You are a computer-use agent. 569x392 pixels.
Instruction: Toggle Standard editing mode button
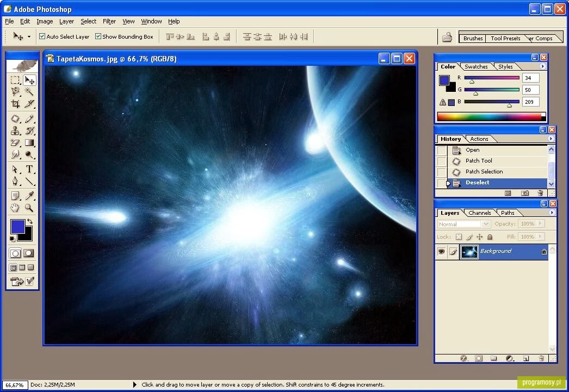[x=15, y=253]
